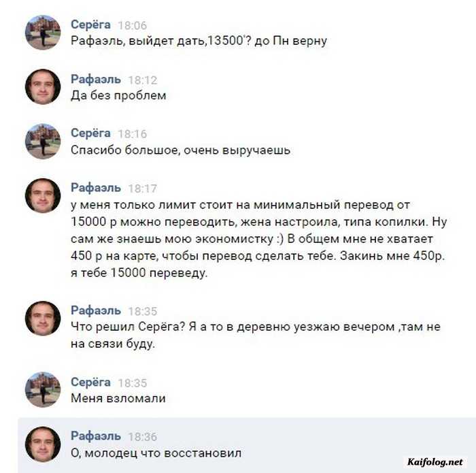The image size is (476, 473).
Task: Open Рафаэль's avatar in highlighted last message
Action: (43, 444)
